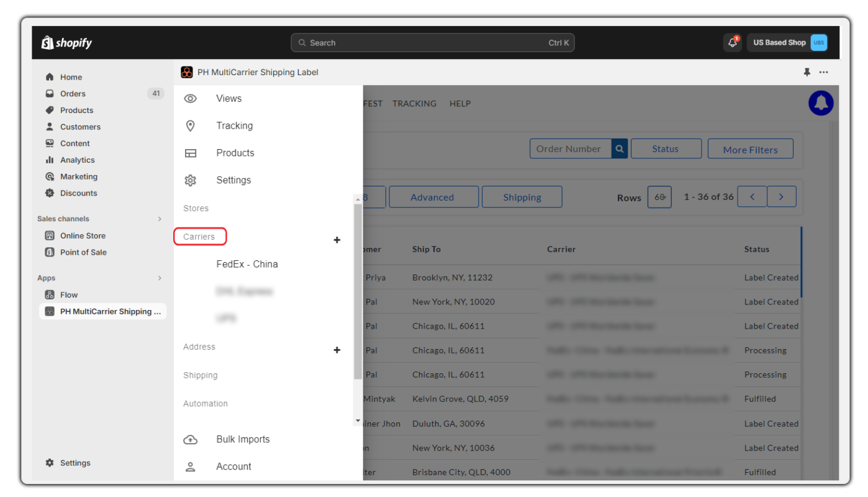868x497 pixels.
Task: Click the Content image icon
Action: tap(50, 144)
